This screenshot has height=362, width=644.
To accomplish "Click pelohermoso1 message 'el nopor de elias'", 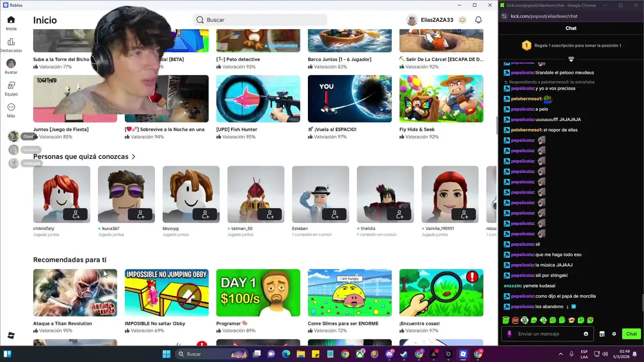I will (x=560, y=130).
